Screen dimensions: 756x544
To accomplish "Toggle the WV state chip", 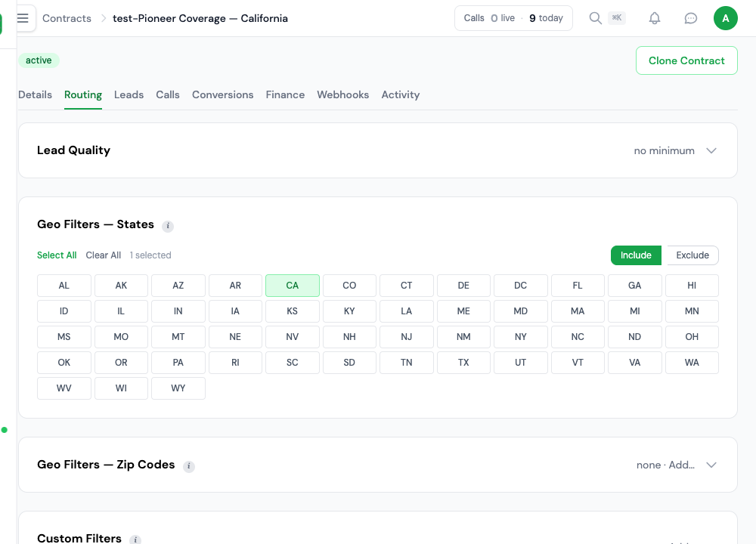I will (64, 388).
